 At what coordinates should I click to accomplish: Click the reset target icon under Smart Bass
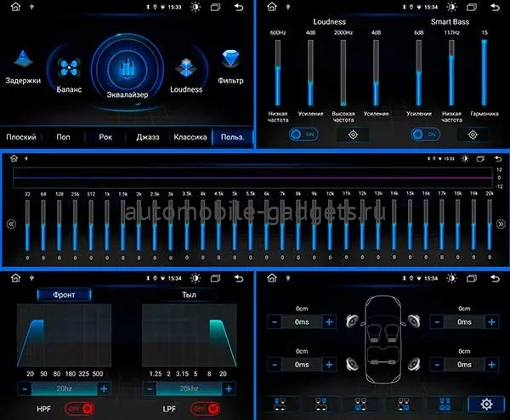pyautogui.click(x=473, y=134)
